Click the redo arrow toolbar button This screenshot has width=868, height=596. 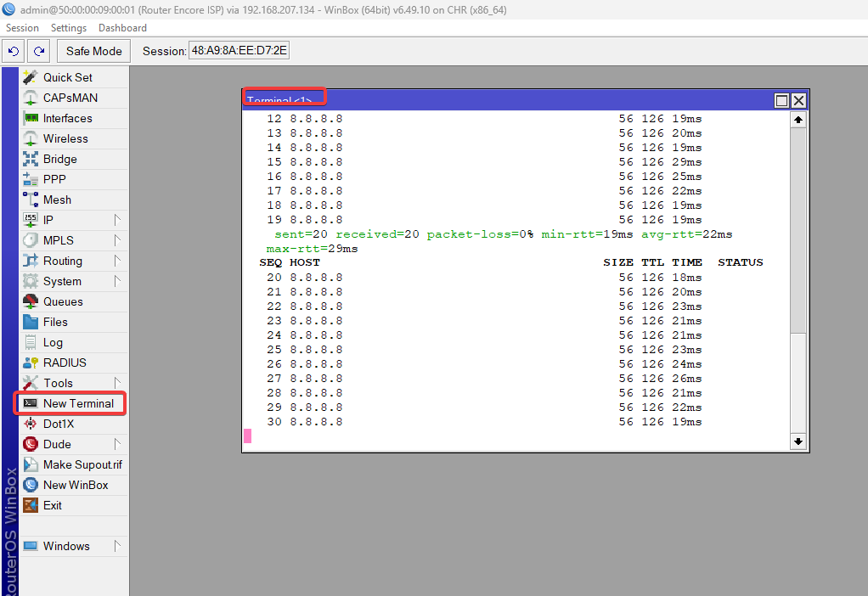tap(39, 51)
